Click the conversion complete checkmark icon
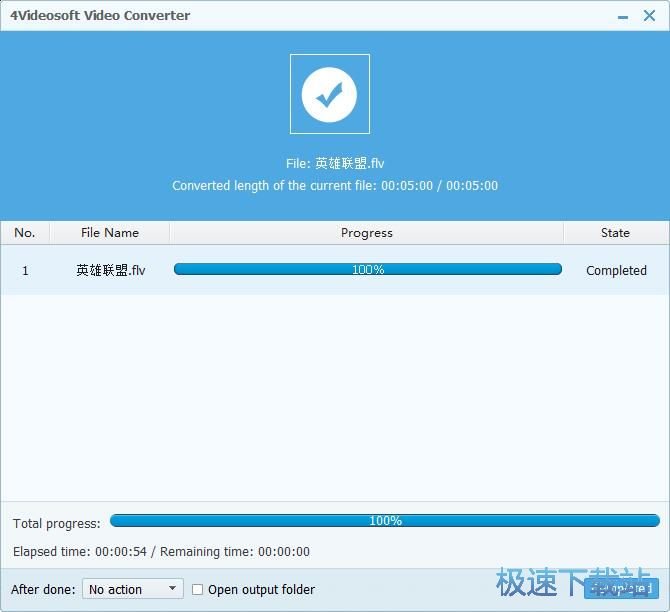Viewport: 670px width, 612px height. pos(329,94)
